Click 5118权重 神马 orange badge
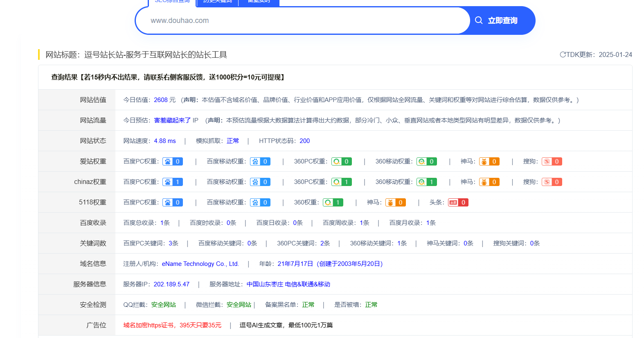 (x=396, y=202)
